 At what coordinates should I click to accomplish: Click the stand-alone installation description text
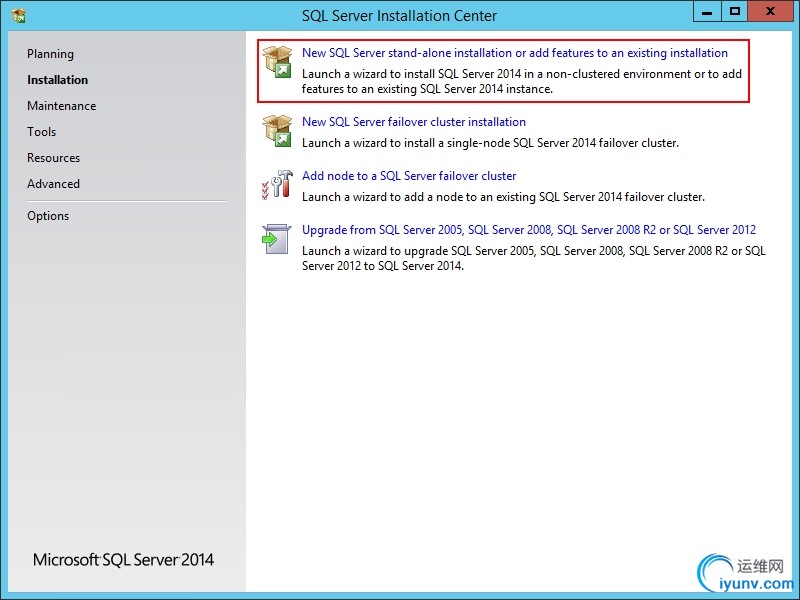pos(521,82)
